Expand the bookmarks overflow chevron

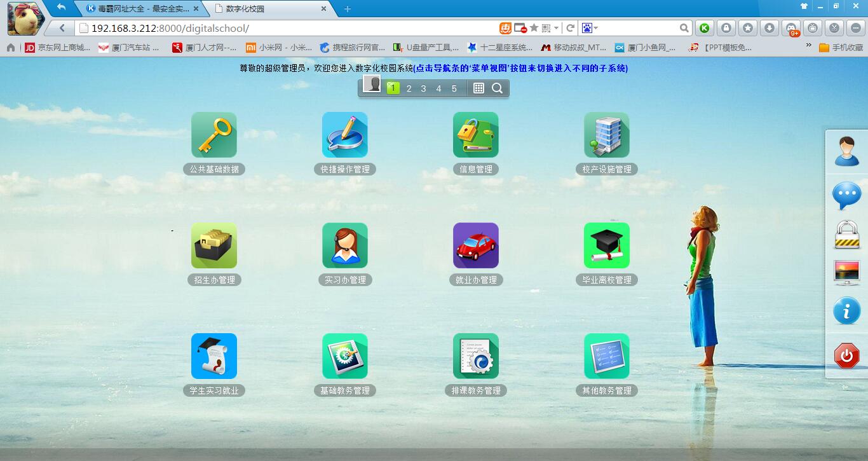[808, 46]
